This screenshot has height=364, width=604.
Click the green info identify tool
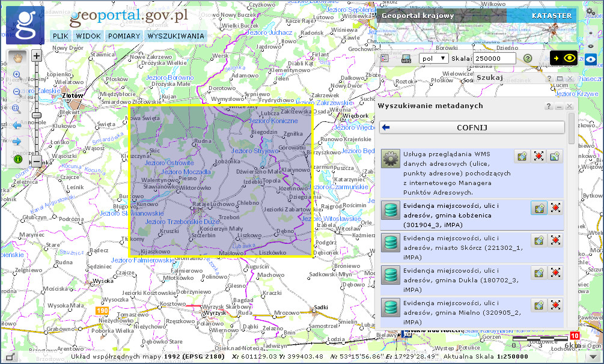click(17, 159)
